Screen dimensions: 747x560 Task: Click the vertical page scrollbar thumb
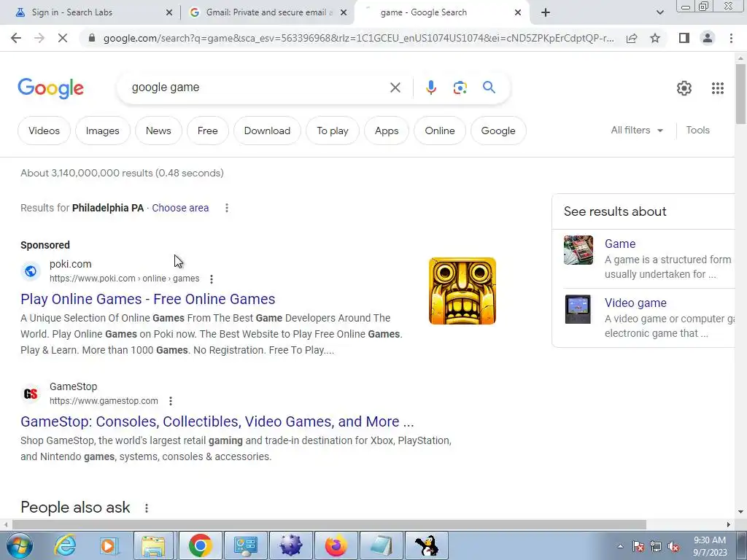point(740,93)
